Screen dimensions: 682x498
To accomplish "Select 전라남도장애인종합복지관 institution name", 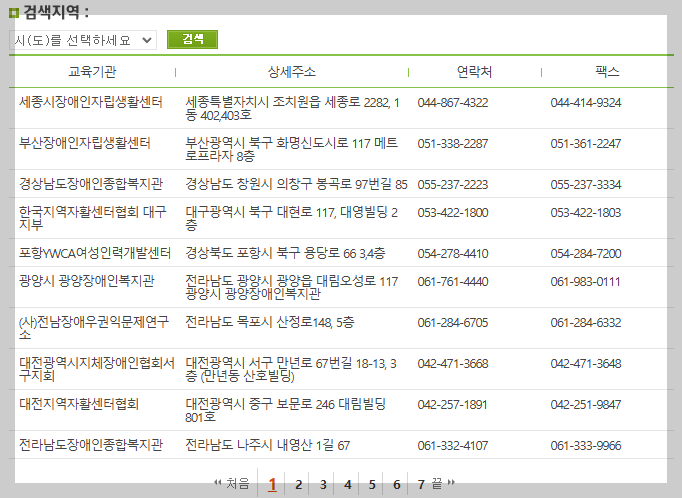I will 90,445.
